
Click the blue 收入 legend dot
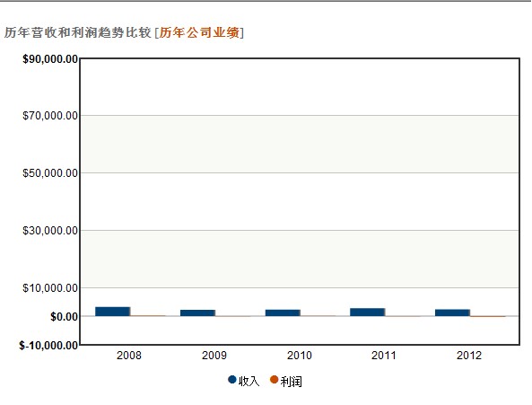pos(232,380)
